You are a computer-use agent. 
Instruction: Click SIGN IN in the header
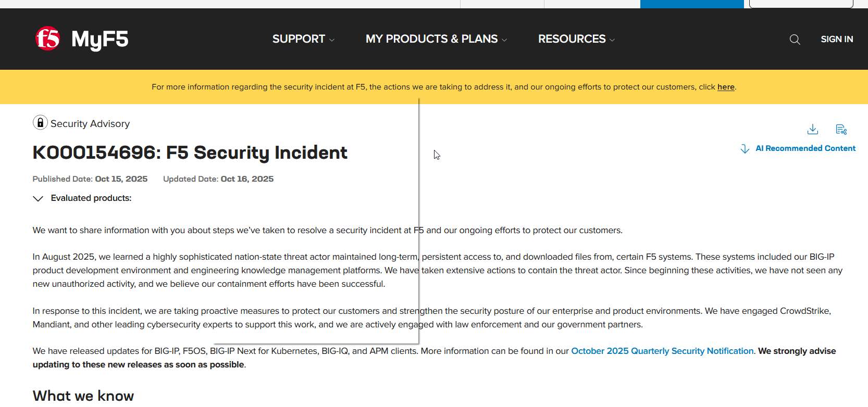coord(837,39)
